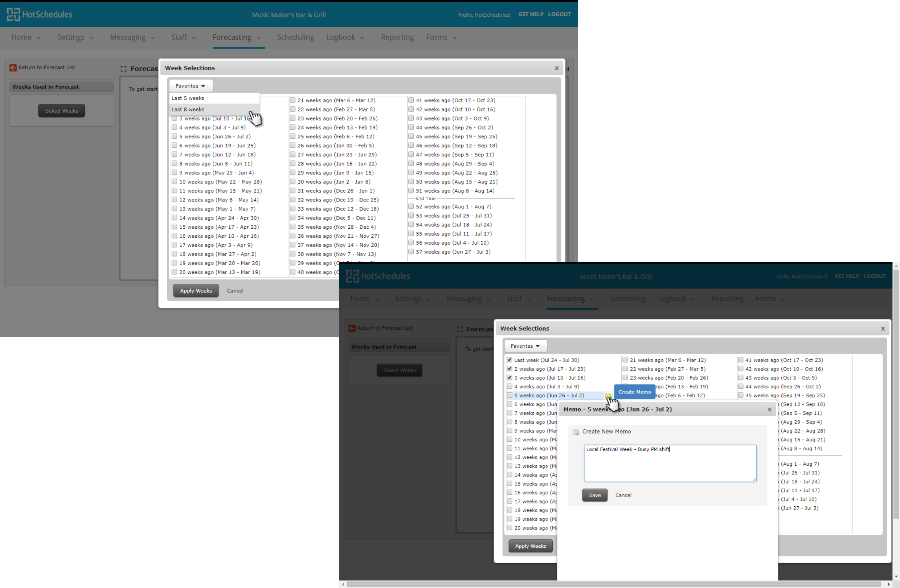900x588 pixels.
Task: Click the yellow memo icon beside 5 weeks ago
Action: [x=608, y=396]
